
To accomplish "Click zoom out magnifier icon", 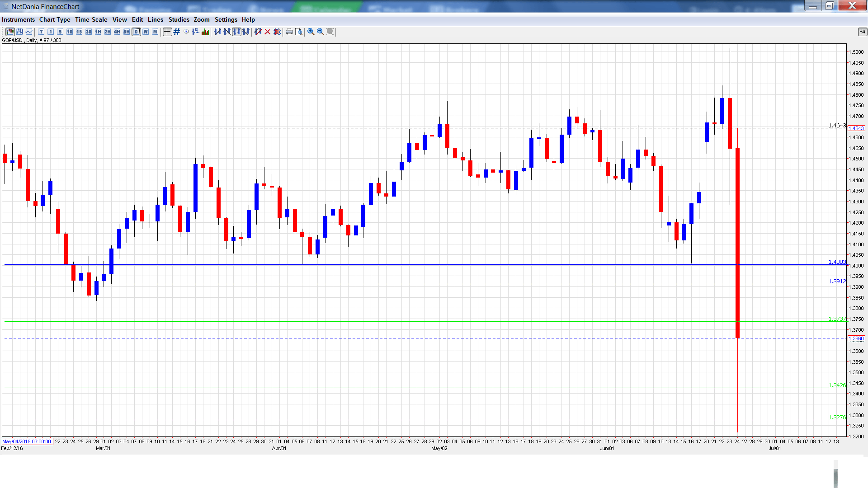I will (x=321, y=32).
